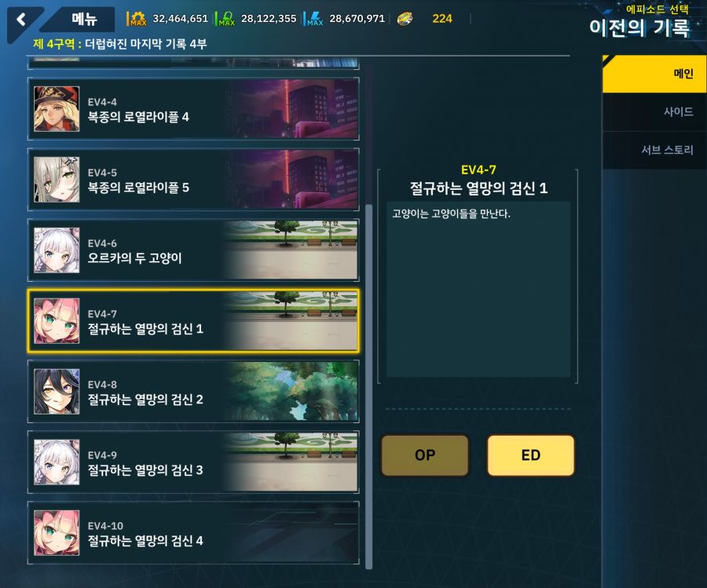This screenshot has height=588, width=707.
Task: Play the OP cutscene button
Action: click(x=425, y=455)
